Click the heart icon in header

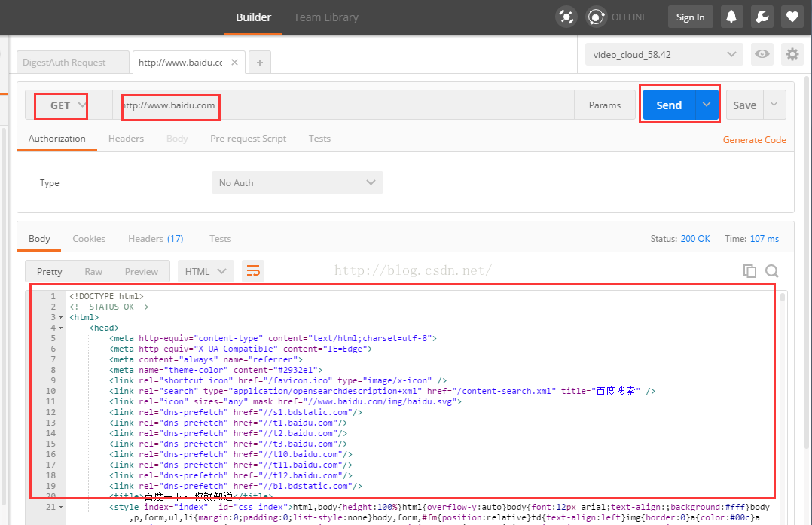tap(791, 17)
